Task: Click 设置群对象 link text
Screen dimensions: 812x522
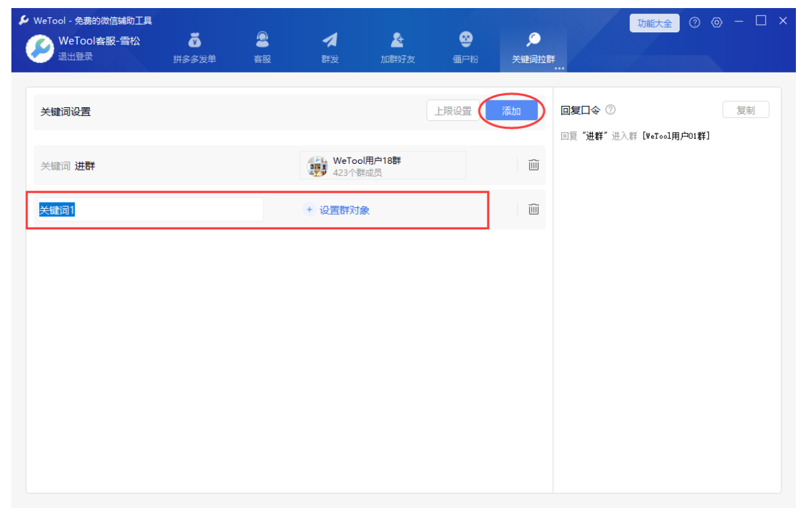Action: (345, 210)
